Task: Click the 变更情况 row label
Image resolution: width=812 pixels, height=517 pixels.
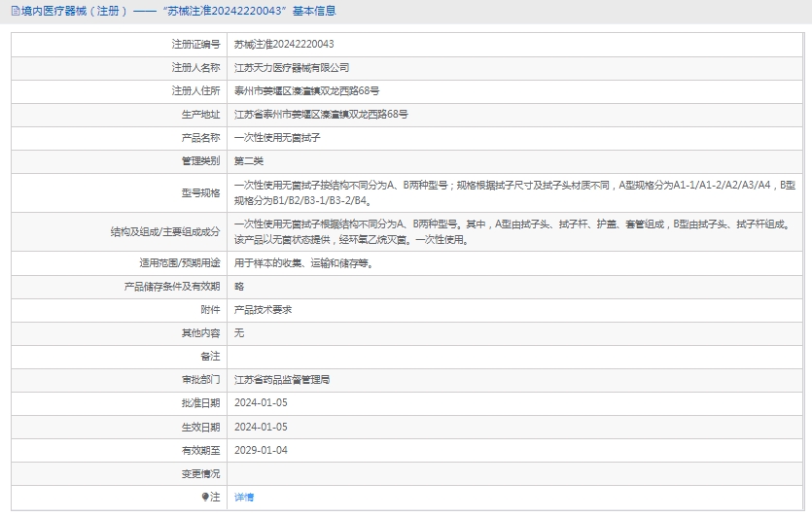Action: [x=200, y=473]
